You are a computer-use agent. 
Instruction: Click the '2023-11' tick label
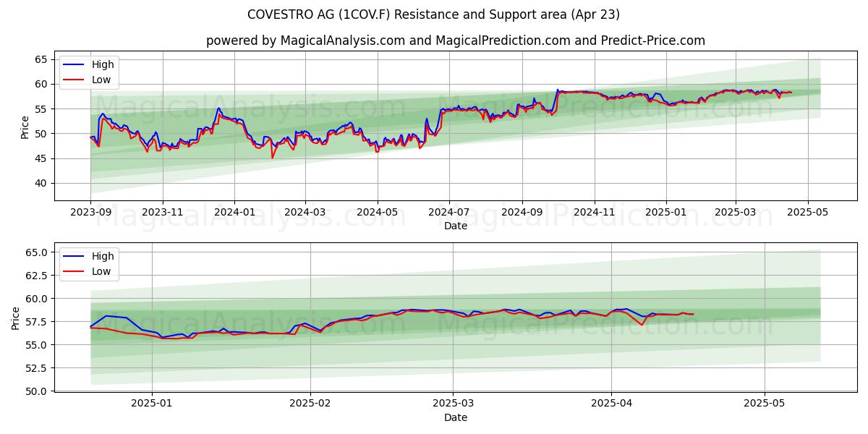pyautogui.click(x=162, y=213)
